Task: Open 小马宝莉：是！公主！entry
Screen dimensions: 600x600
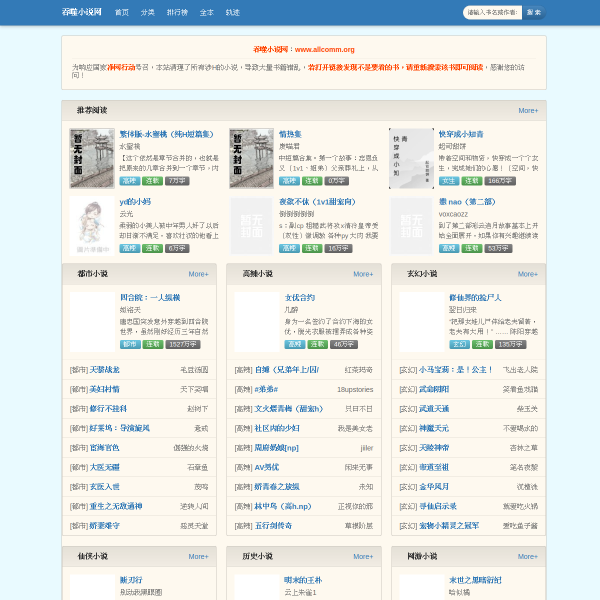Action: pos(456,370)
